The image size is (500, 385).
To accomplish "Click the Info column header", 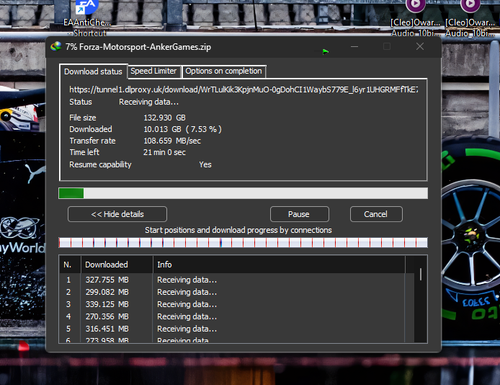I will [279, 265].
